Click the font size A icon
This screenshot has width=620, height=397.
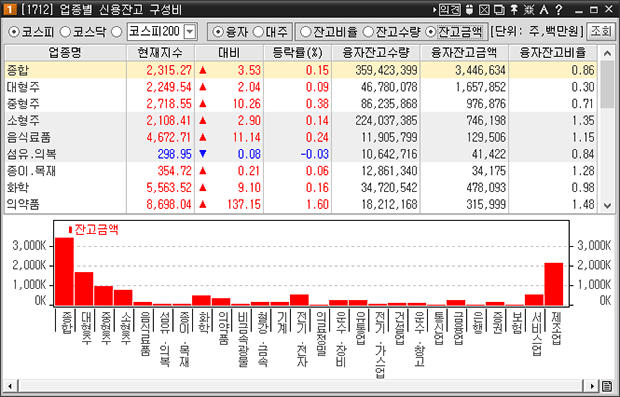tap(544, 9)
